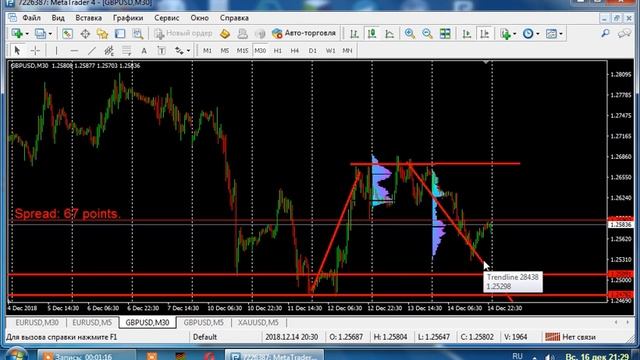Open the Вид menu
640x360 pixels.
58,18
